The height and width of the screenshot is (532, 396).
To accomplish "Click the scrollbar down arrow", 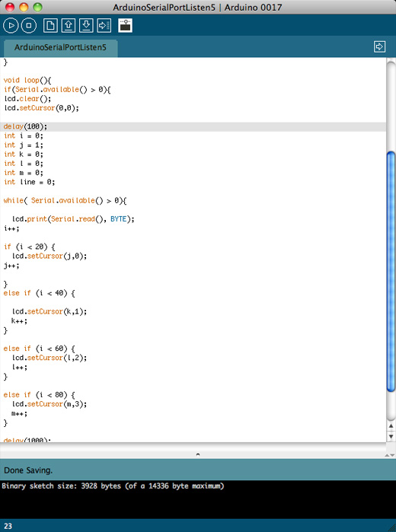I will [x=391, y=436].
